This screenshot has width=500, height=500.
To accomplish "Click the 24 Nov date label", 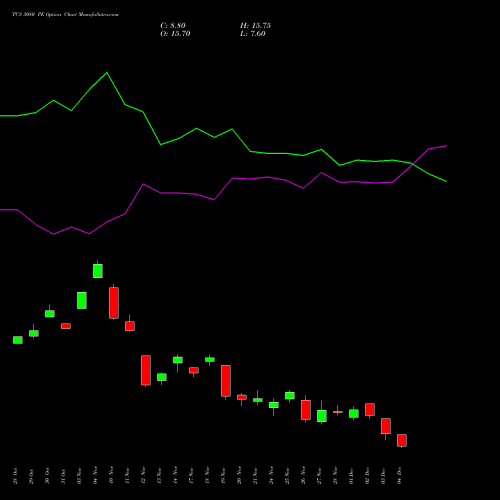I will click(x=271, y=476).
